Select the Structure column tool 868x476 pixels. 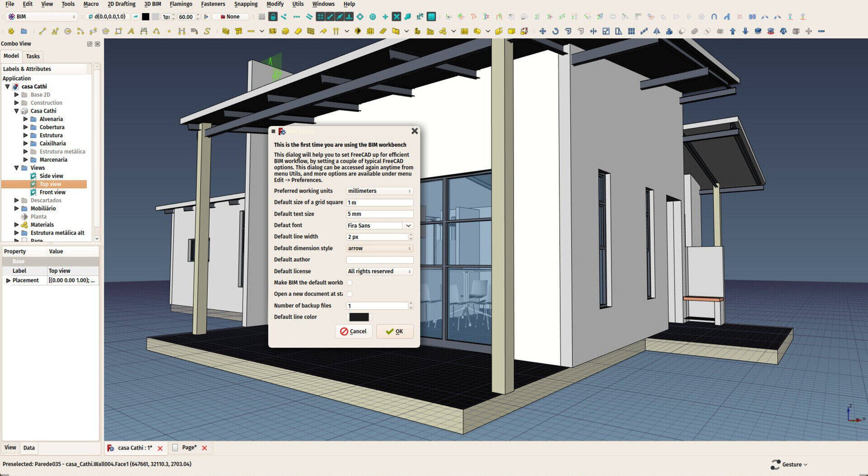[x=238, y=31]
